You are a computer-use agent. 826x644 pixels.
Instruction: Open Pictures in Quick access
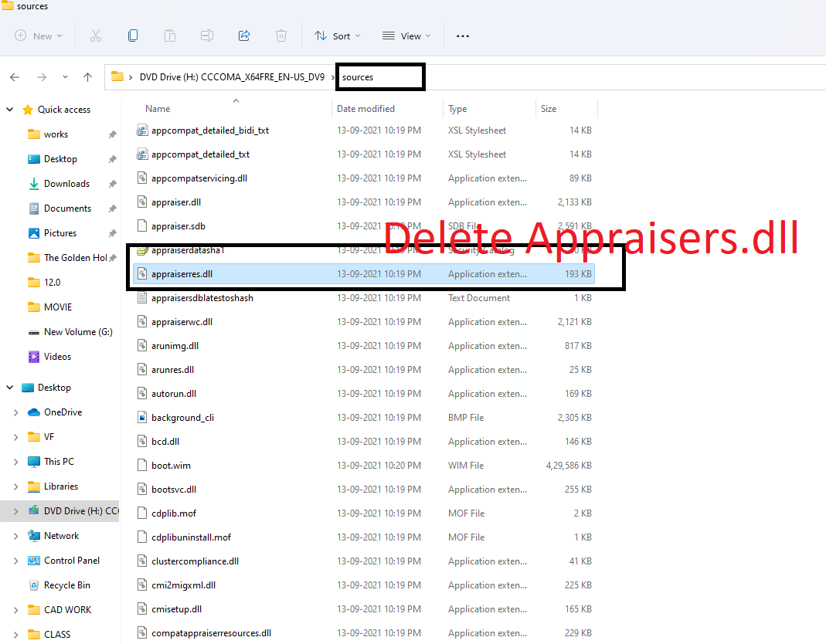click(x=60, y=233)
